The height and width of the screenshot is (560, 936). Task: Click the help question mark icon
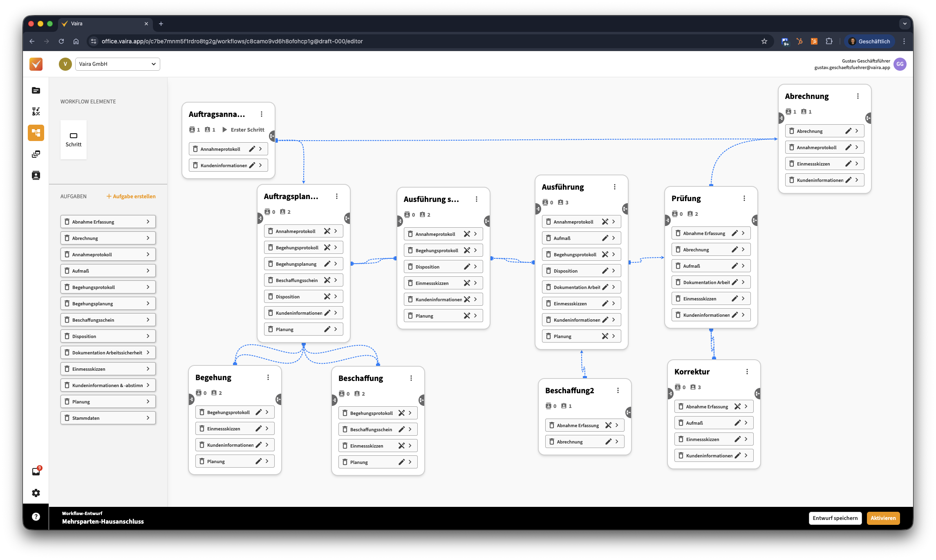pos(36,517)
